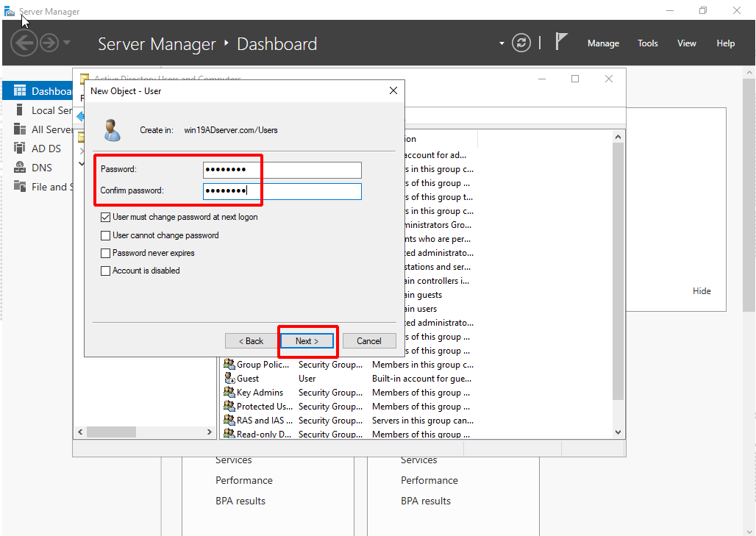This screenshot has height=536, width=756.
Task: Select the Key Admins group row
Action: tap(348, 393)
